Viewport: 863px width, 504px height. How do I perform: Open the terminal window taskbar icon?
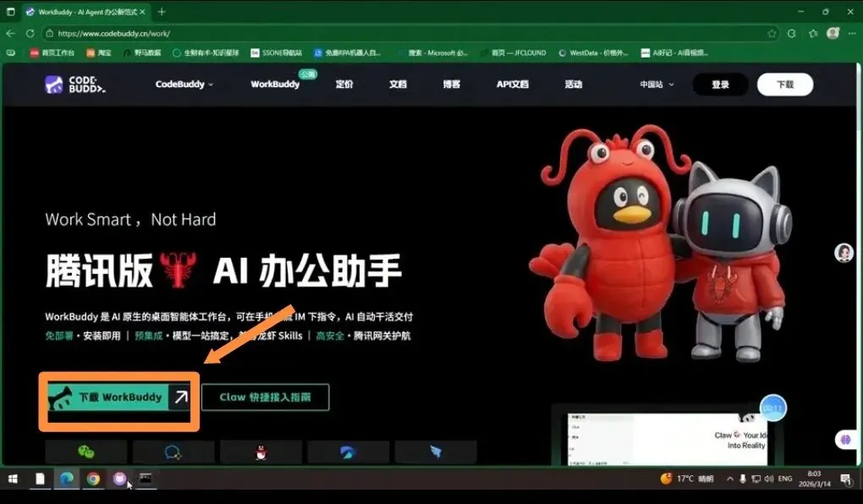(146, 478)
